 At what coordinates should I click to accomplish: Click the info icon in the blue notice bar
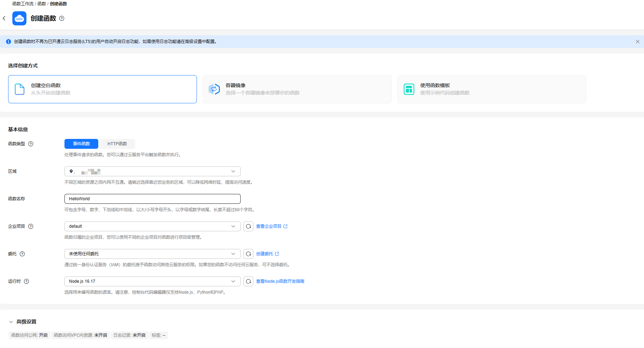8,42
